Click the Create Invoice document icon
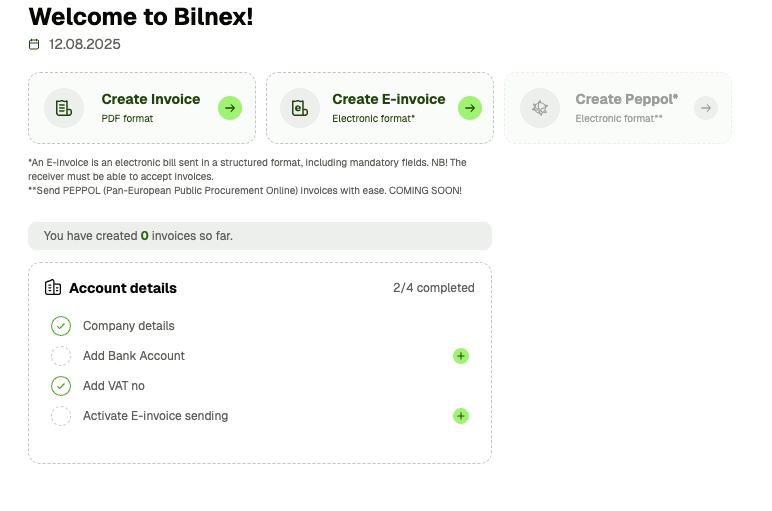This screenshot has width=772, height=511. (64, 108)
